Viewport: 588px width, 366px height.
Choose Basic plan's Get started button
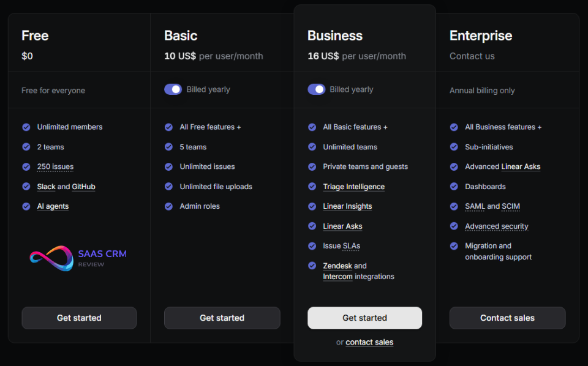point(222,318)
